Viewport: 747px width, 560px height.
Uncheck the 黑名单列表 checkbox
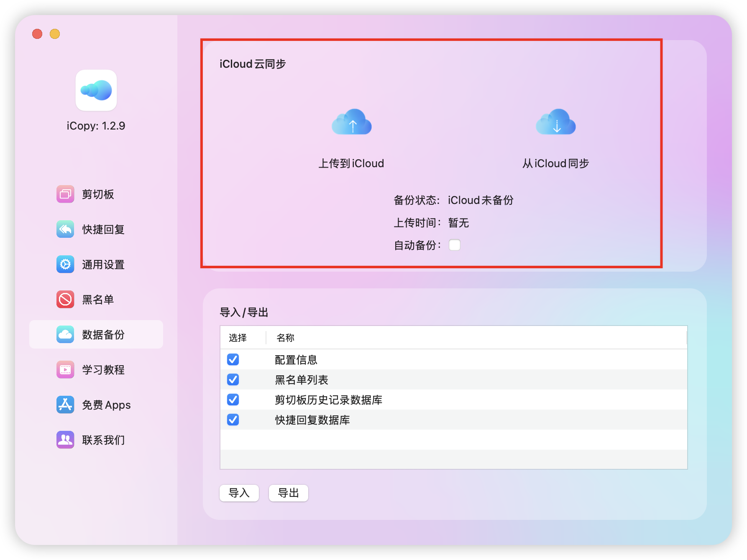coord(233,379)
